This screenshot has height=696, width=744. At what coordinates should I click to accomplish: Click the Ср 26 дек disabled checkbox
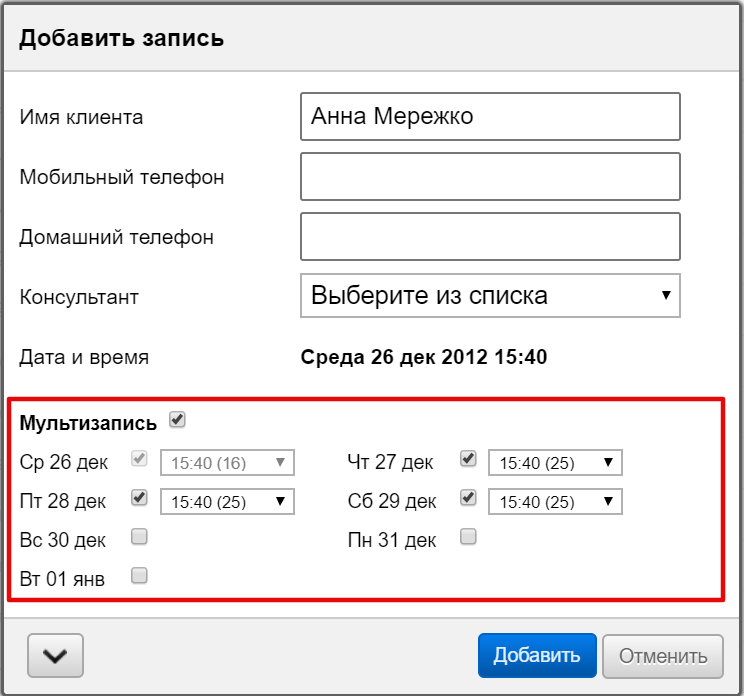[140, 459]
